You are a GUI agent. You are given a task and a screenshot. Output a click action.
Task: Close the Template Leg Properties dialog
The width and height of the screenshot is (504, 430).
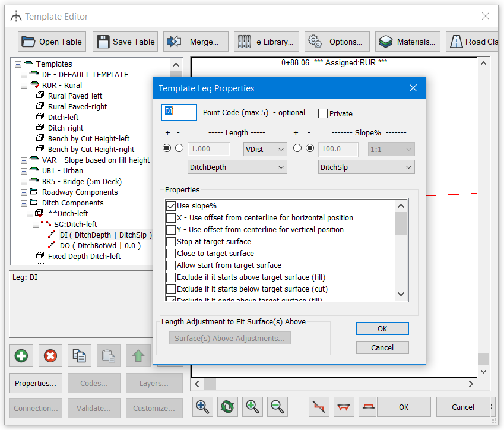coord(413,88)
